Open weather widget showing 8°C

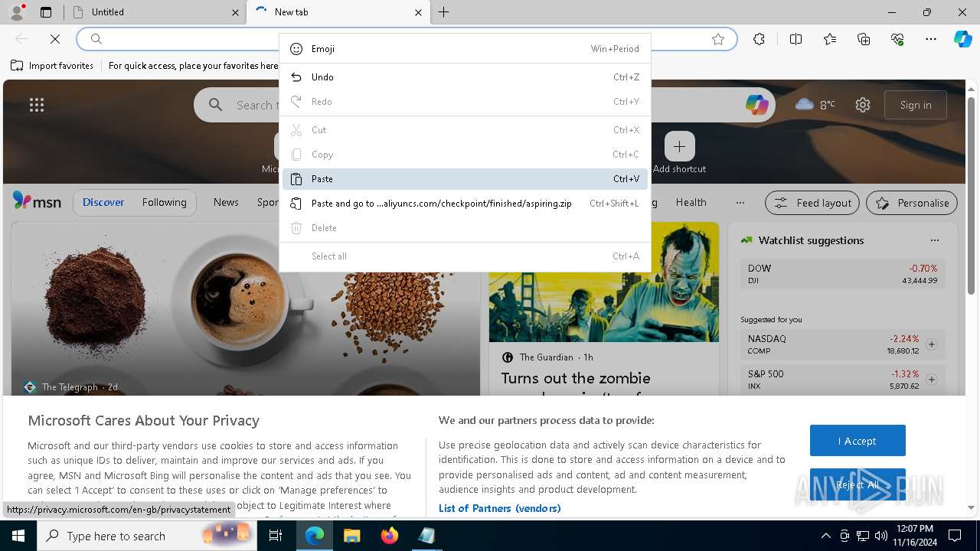point(815,105)
